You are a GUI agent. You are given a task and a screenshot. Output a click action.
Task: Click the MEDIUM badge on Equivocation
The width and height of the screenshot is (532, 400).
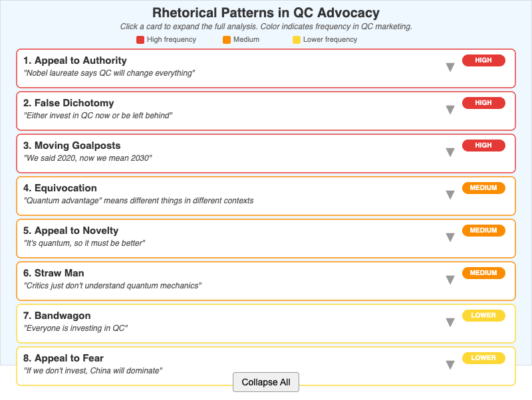[483, 187]
